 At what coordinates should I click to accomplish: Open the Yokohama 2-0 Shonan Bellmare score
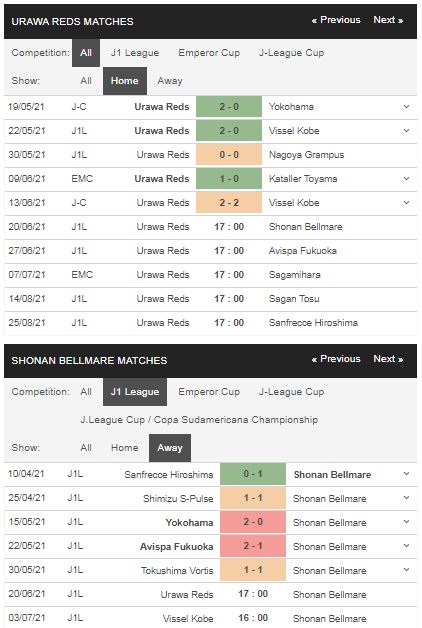pos(253,522)
